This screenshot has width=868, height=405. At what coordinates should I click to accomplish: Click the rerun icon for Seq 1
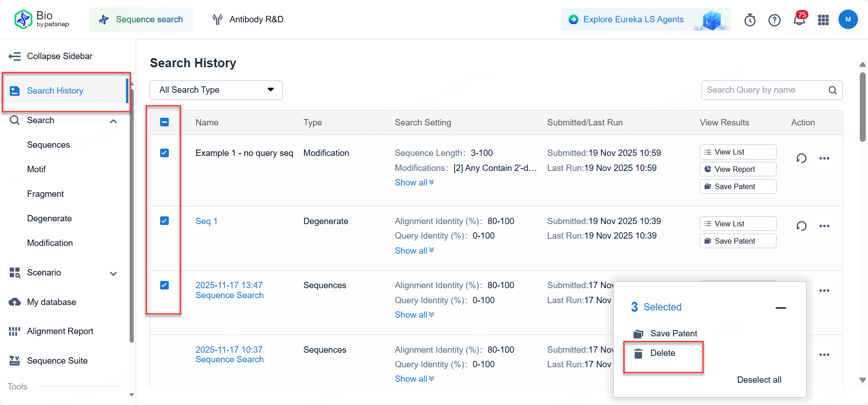[x=801, y=226]
